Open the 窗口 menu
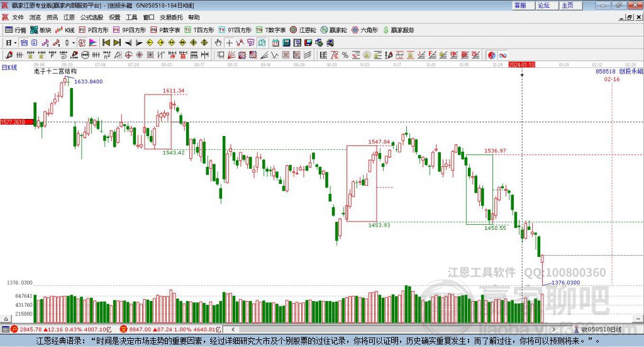 pos(148,17)
